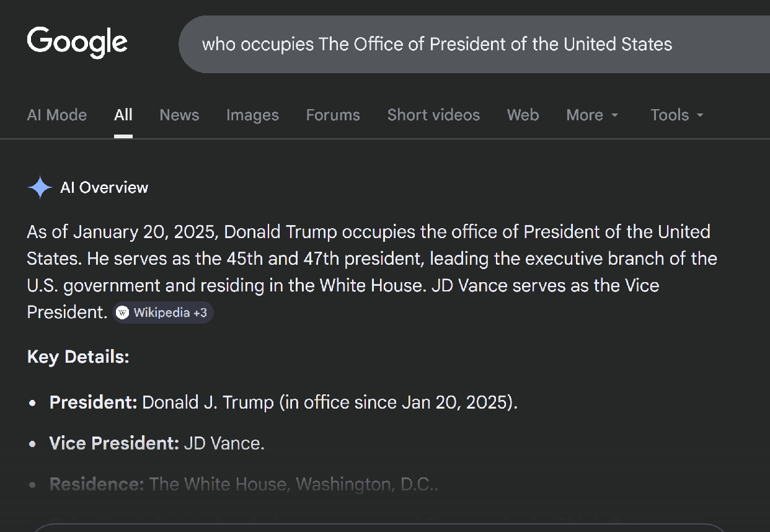This screenshot has width=770, height=532.
Task: Click the Residence: The White House bullet
Action: click(244, 484)
